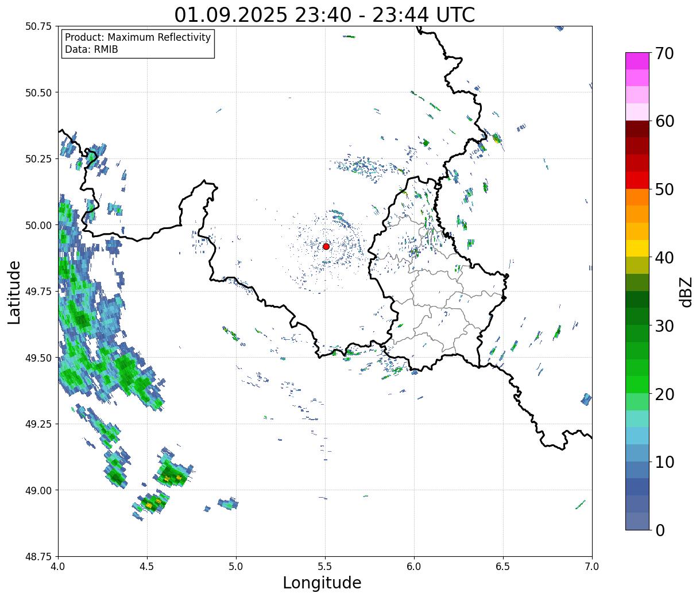Click the latitude tick label 49.00
Viewport: 700px width, 597px height.
(x=38, y=490)
